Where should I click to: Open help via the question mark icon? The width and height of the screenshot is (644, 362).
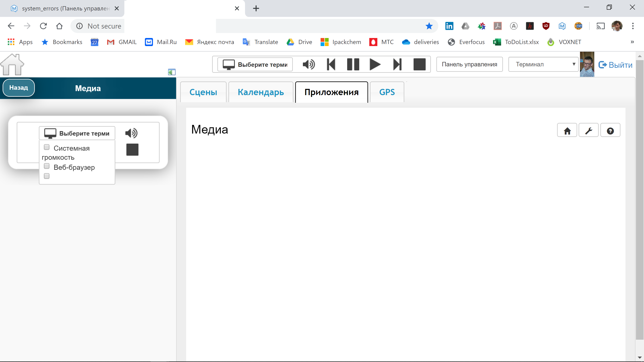[x=611, y=130]
